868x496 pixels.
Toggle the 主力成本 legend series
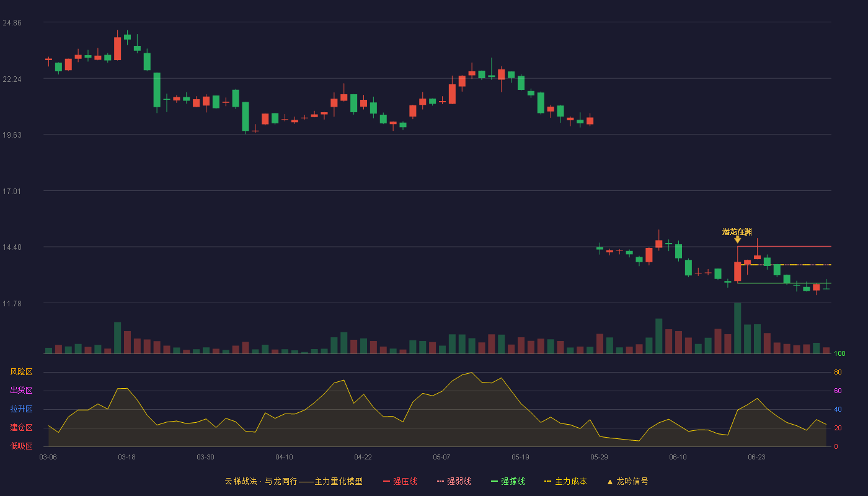click(565, 481)
